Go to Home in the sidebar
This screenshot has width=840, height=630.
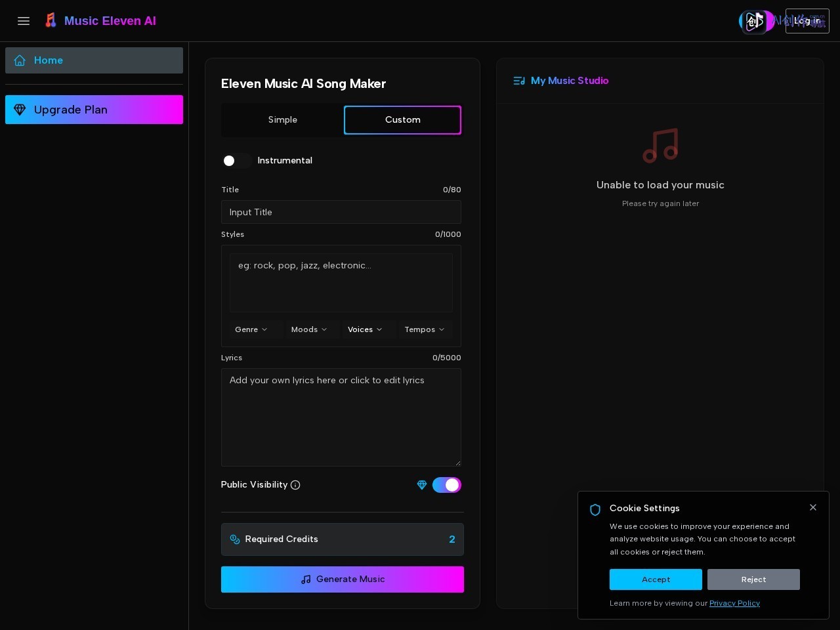94,60
